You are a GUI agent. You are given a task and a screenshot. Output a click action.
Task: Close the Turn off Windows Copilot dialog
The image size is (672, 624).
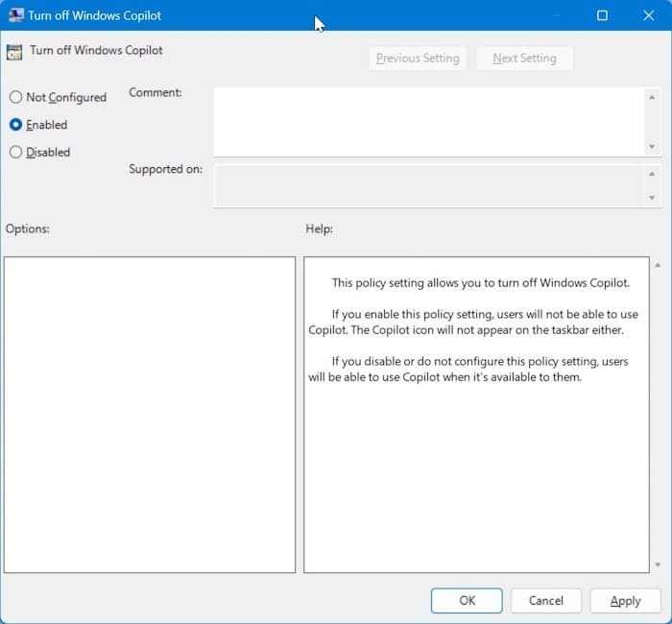click(648, 16)
